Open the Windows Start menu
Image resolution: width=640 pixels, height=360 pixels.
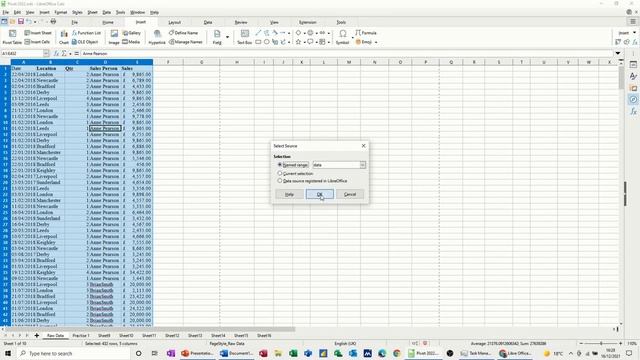tap(8, 353)
